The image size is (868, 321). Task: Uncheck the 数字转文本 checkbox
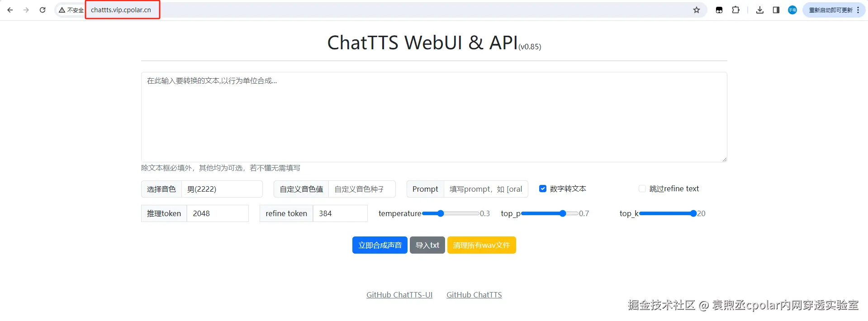pyautogui.click(x=543, y=189)
